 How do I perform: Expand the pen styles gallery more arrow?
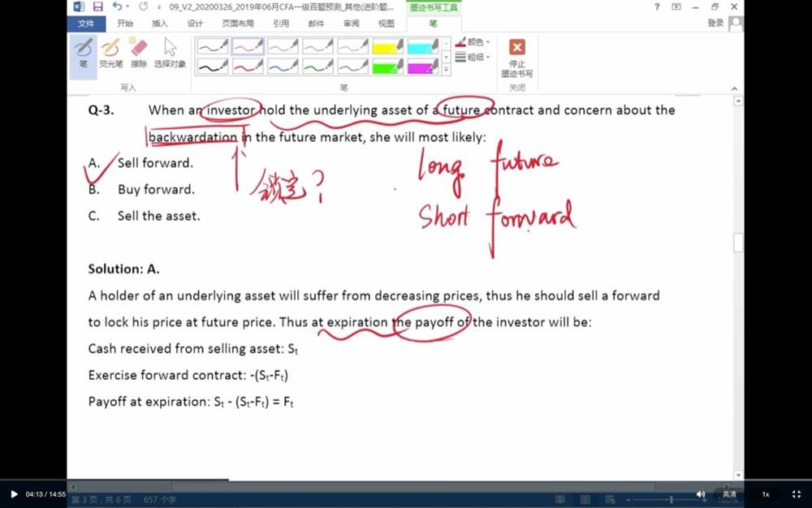click(446, 71)
